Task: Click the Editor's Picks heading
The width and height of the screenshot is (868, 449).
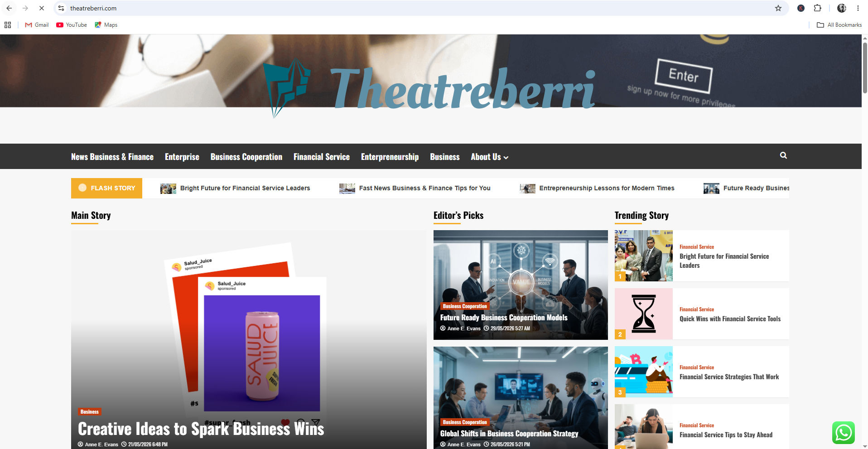Action: coord(458,216)
